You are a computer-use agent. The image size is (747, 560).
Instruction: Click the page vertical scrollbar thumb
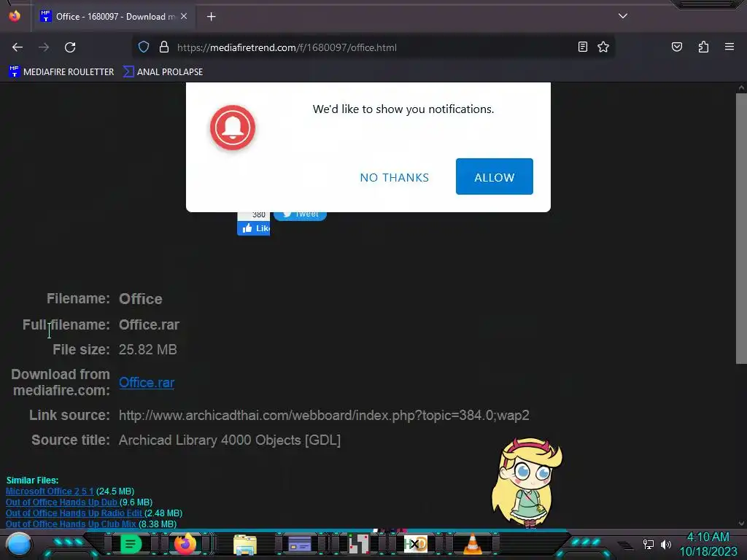tap(741, 228)
